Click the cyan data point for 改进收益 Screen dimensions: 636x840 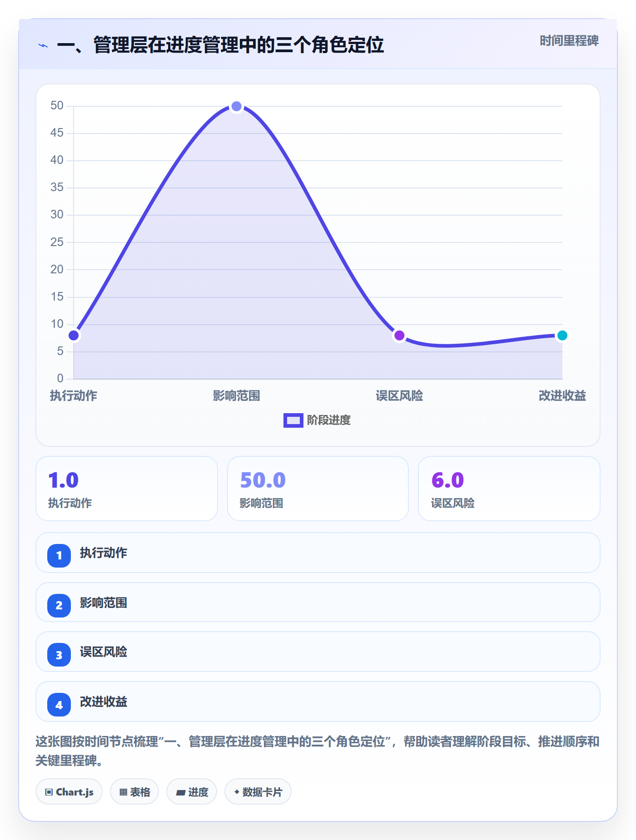tap(562, 336)
